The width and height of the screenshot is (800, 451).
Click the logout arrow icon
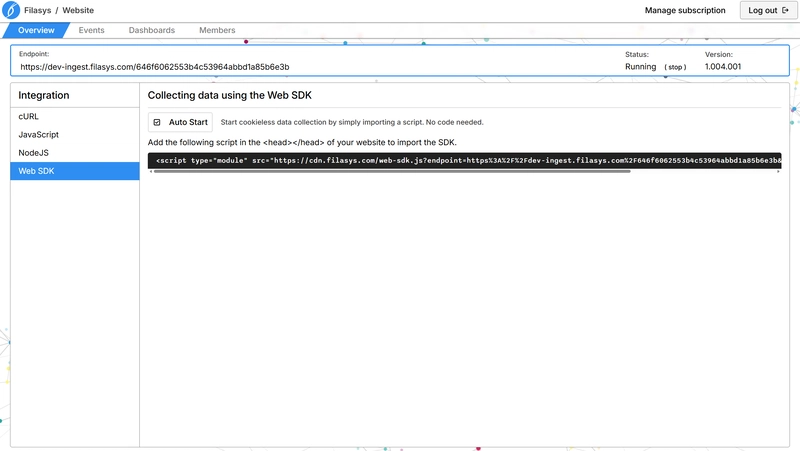[785, 11]
